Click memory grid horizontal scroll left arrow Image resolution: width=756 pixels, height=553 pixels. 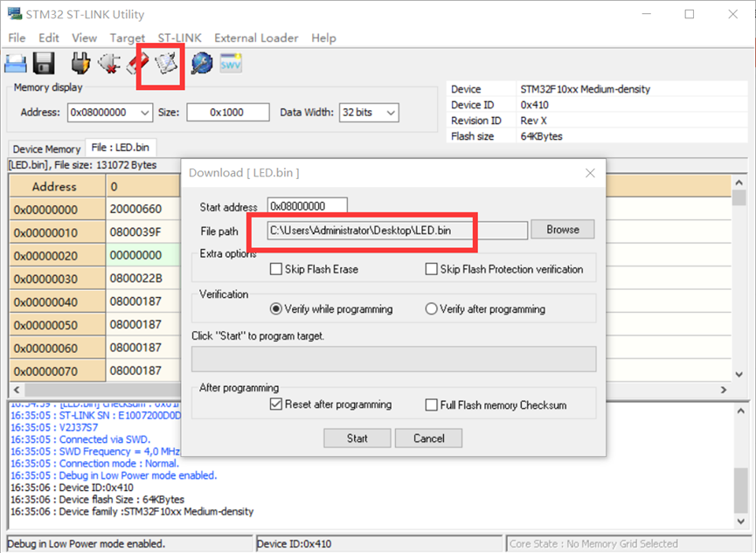17,390
